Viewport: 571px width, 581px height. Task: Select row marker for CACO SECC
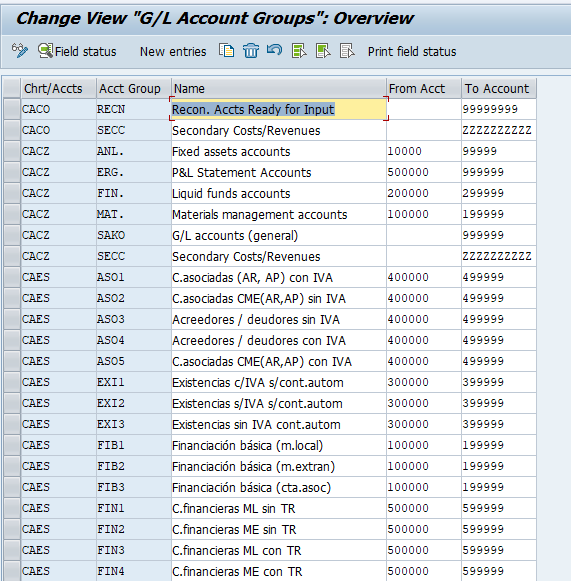12,130
